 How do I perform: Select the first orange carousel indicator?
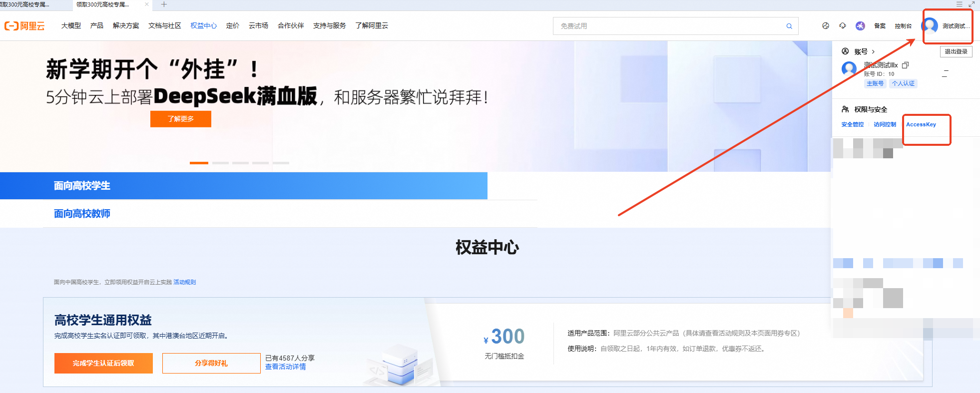[199, 163]
